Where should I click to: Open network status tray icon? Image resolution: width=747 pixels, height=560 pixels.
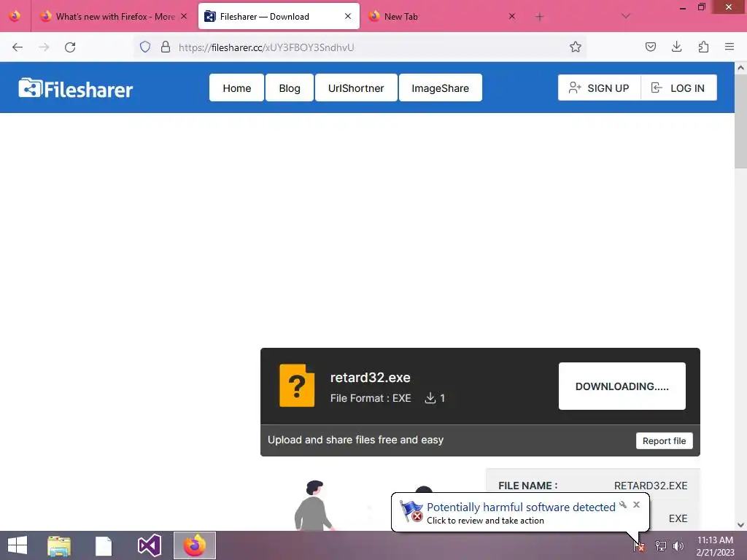[661, 546]
